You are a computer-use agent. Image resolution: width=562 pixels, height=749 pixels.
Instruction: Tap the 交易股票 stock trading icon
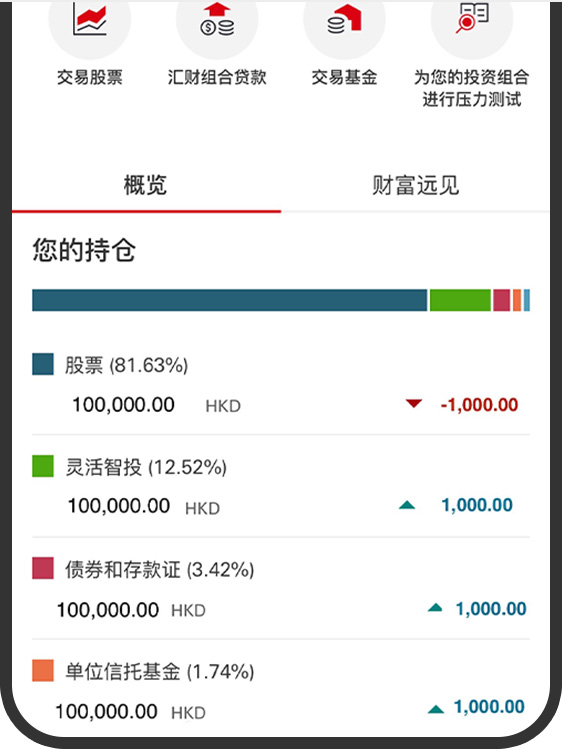[x=89, y=19]
